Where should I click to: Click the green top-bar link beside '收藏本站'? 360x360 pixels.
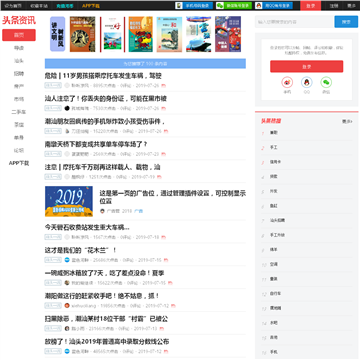pos(65,6)
